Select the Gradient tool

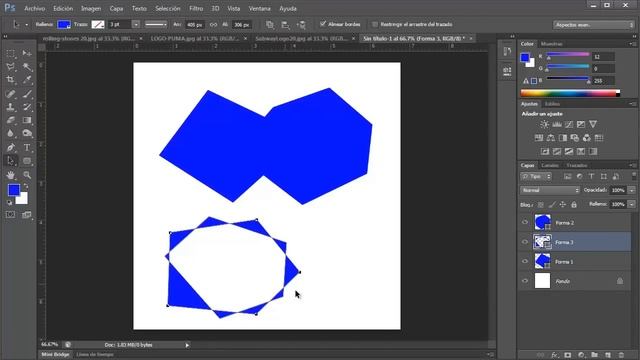tap(27, 120)
